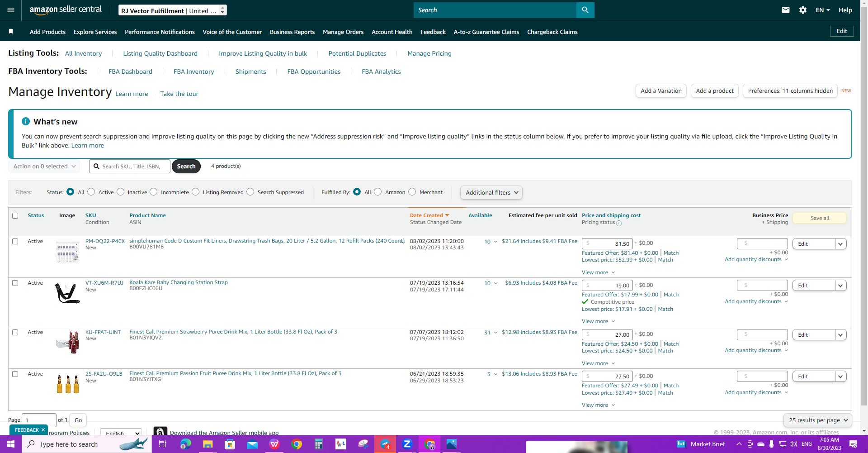Open the 25 results per page dropdown

818,420
